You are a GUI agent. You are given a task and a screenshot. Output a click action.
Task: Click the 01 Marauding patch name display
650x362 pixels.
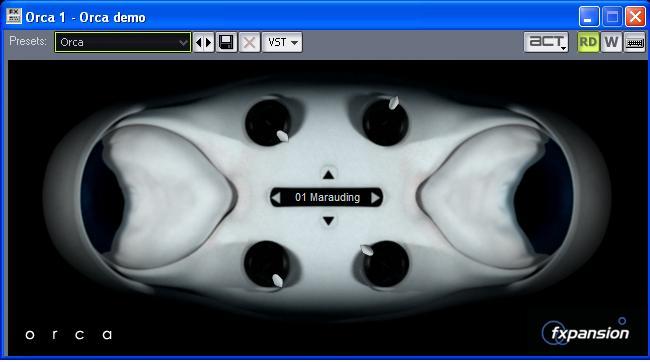pos(327,197)
